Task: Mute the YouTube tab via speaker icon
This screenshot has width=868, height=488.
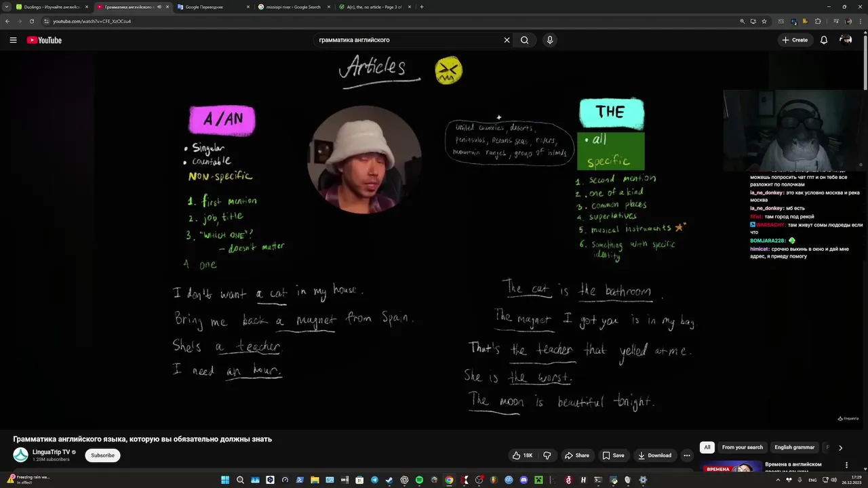Action: (159, 7)
